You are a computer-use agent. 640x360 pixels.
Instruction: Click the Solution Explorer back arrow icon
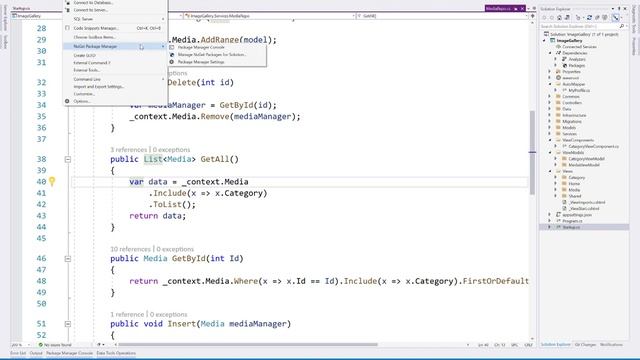(544, 18)
